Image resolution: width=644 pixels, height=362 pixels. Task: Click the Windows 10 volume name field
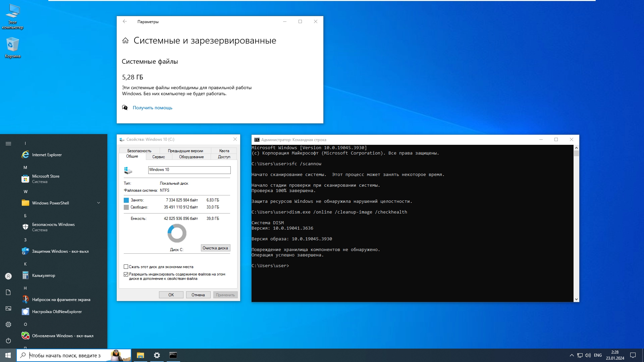189,170
